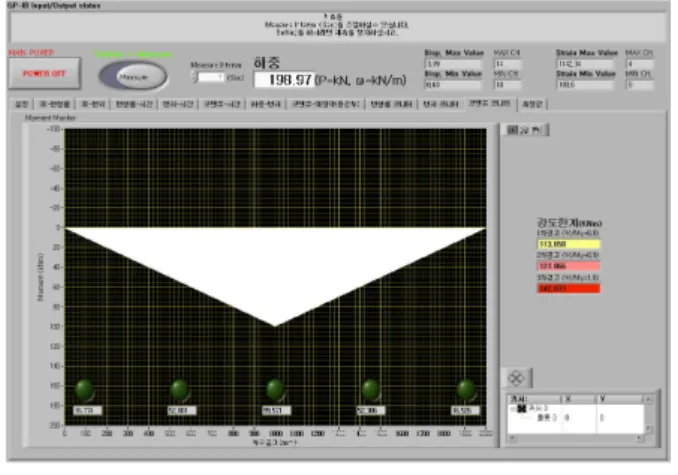
Task: Select the pan hand tool in the graph palette
Action: (536, 130)
